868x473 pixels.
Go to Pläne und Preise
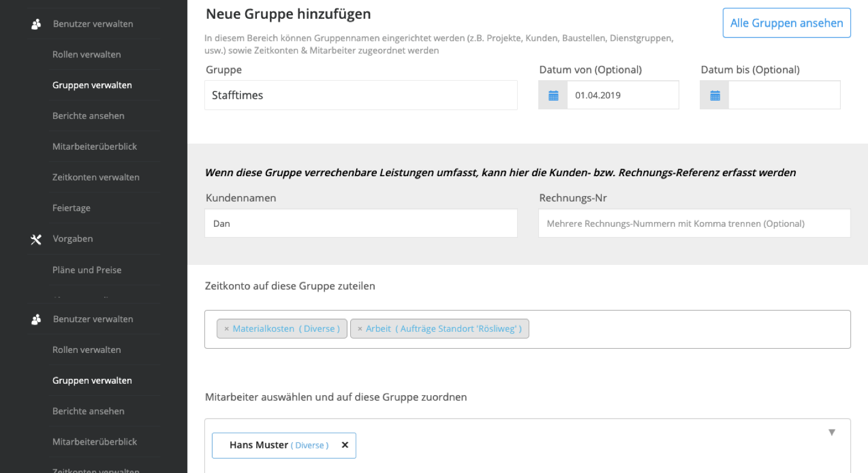coord(87,270)
